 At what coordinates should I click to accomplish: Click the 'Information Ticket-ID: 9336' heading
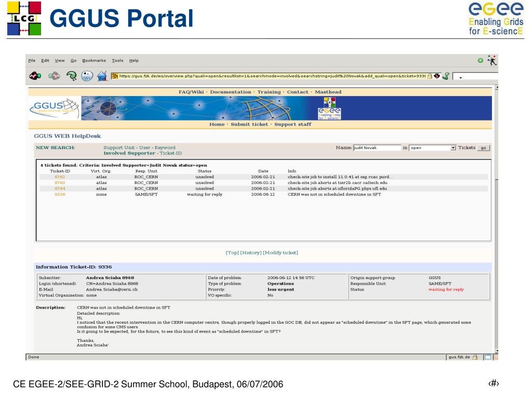74,267
